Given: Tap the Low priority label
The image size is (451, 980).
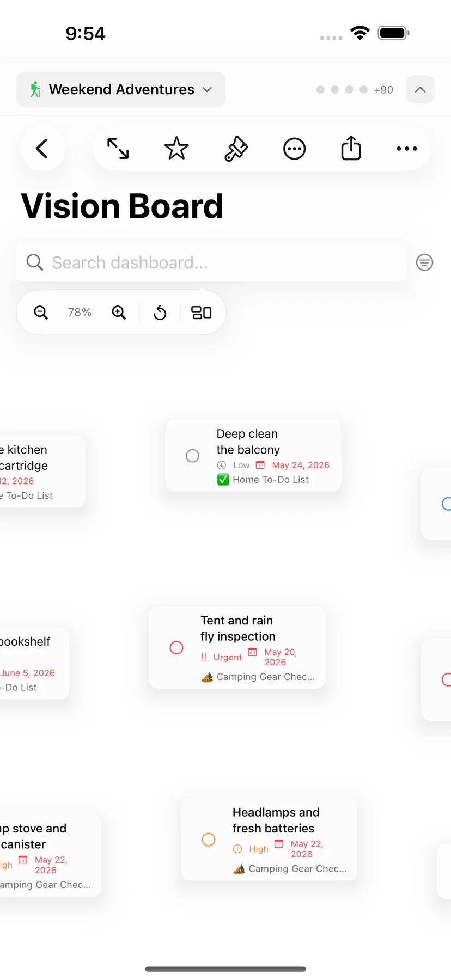Looking at the screenshot, I should pyautogui.click(x=241, y=465).
